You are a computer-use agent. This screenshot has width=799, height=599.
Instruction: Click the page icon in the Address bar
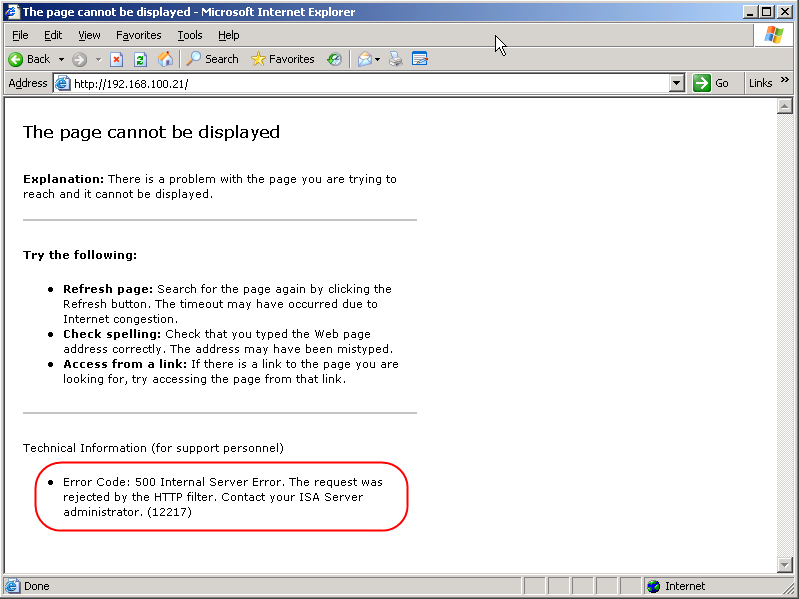coord(62,83)
